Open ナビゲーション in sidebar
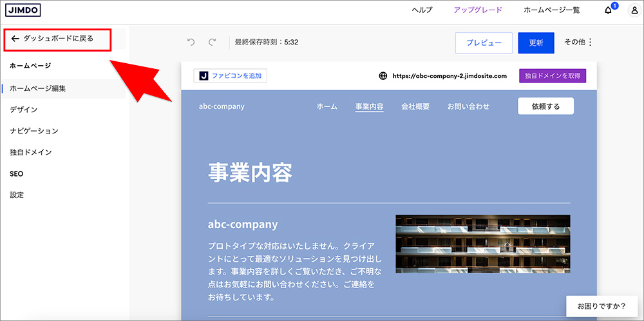Screen dimensions: 644x321 point(34,131)
